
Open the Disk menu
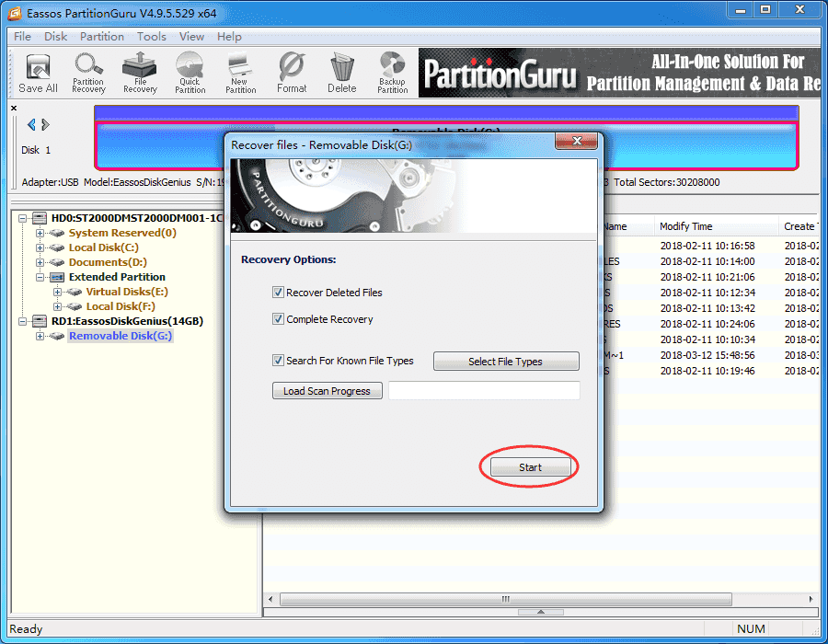55,37
